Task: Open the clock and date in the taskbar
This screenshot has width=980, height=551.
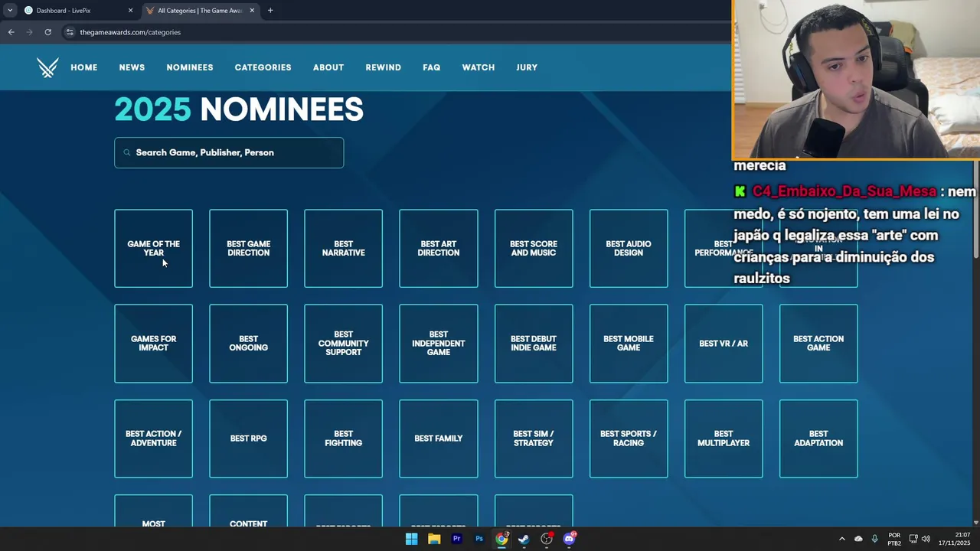Action: point(954,539)
